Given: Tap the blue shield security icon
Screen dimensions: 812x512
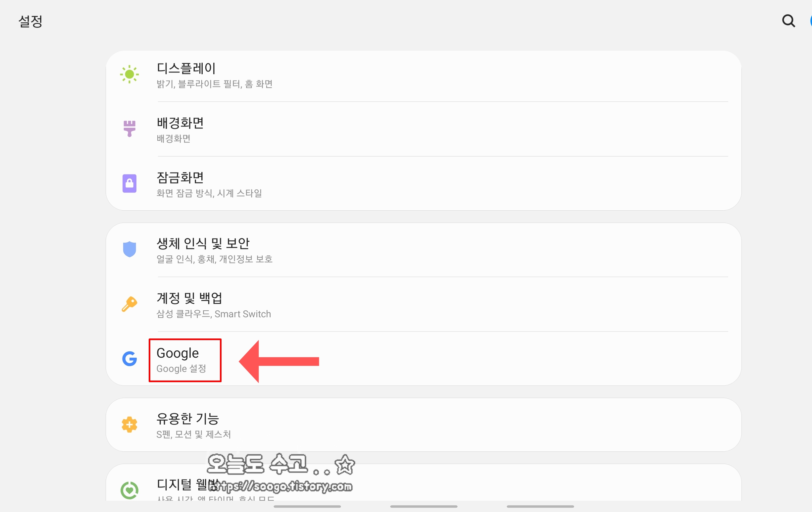Looking at the screenshot, I should (x=129, y=249).
